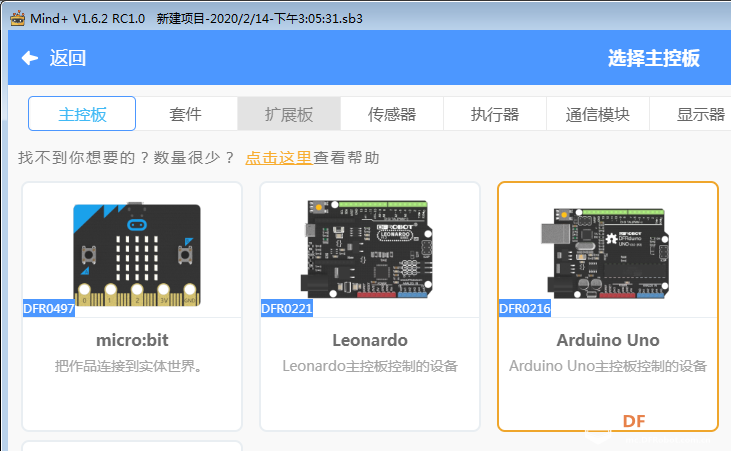Click description 把作品连接到实体世界
This screenshot has width=731, height=451.
129,366
